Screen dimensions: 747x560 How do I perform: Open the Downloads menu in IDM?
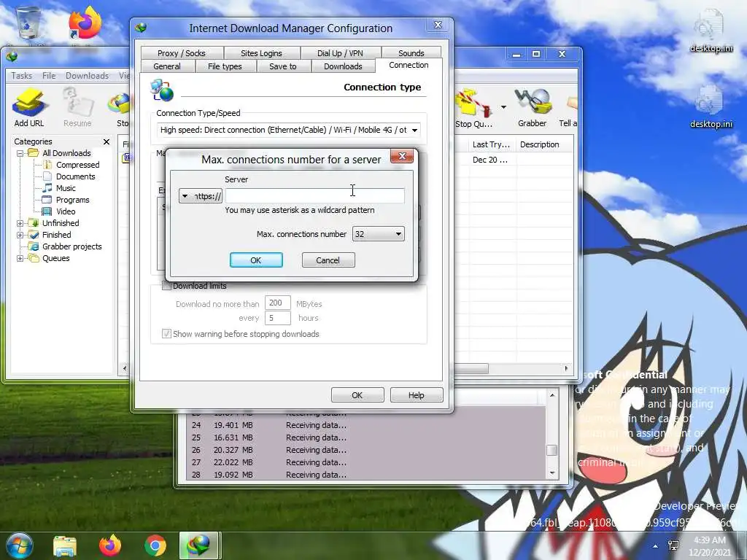[88, 76]
